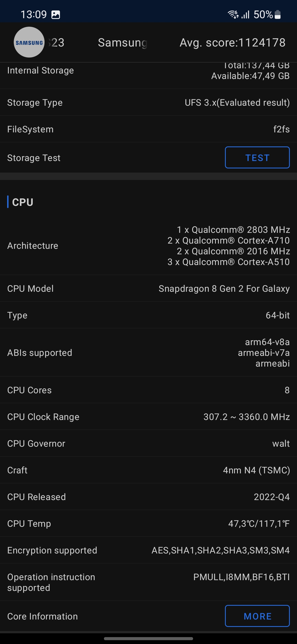Viewport: 297px width, 644px height.
Task: Tap the battery icon in status bar
Action: tap(278, 15)
